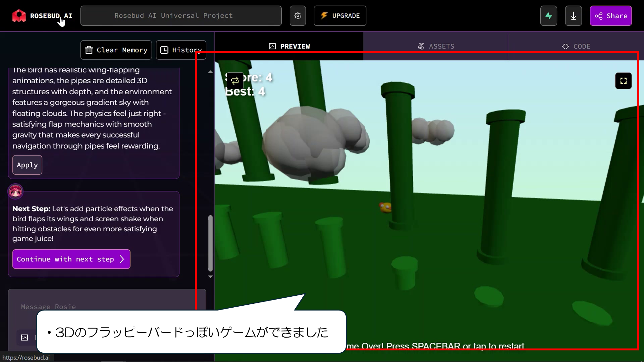Open chat History
Screen dimensions: 644x362
tap(181, 50)
